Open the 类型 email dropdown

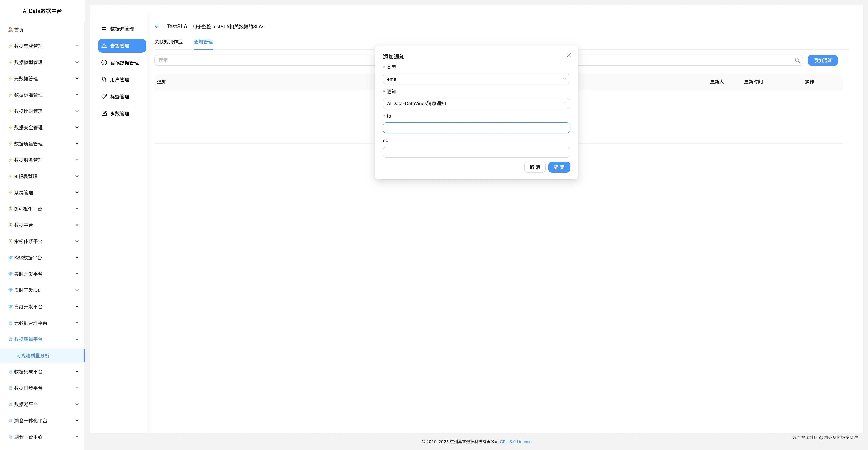pos(476,79)
